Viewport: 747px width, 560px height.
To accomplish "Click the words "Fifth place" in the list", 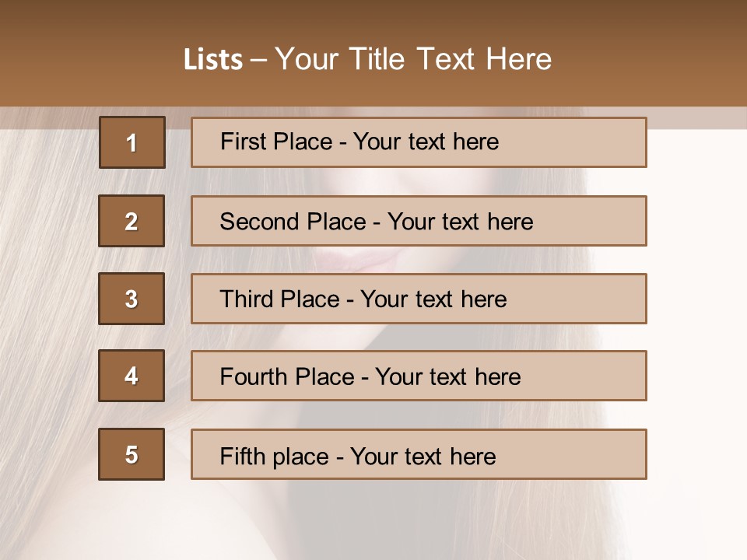I will pos(273,456).
